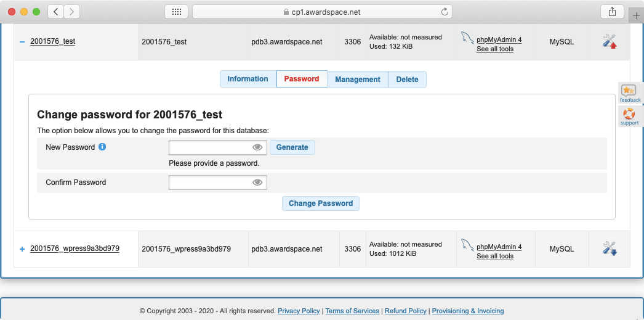Click tools icon for 2001576_wpress9a3bd979 row
Viewport: 644px width, 320px height.
(610, 248)
